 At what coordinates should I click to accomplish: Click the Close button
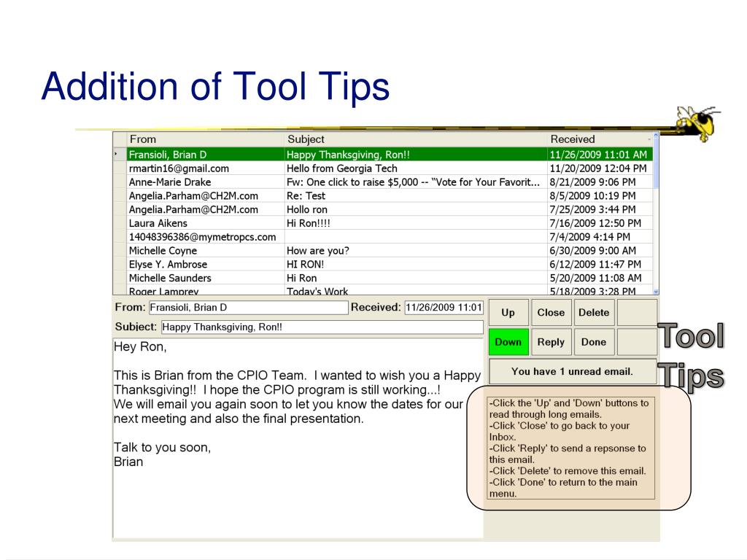(x=551, y=312)
